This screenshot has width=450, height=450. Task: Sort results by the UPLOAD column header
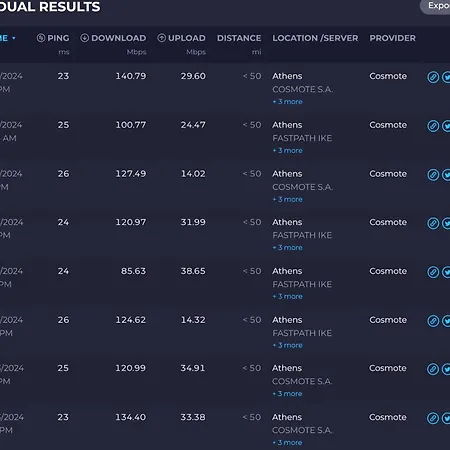coord(181,38)
